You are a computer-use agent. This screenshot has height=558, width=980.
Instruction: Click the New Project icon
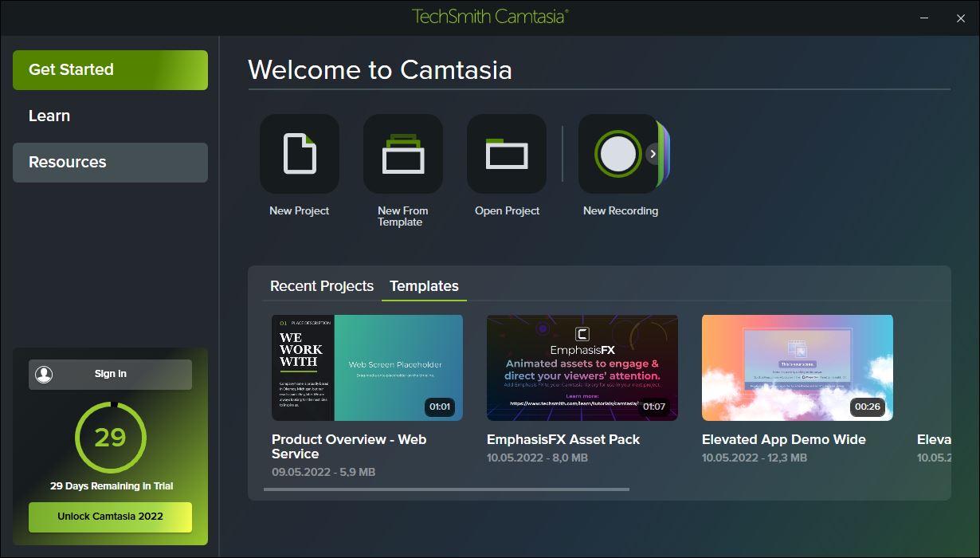(x=300, y=154)
